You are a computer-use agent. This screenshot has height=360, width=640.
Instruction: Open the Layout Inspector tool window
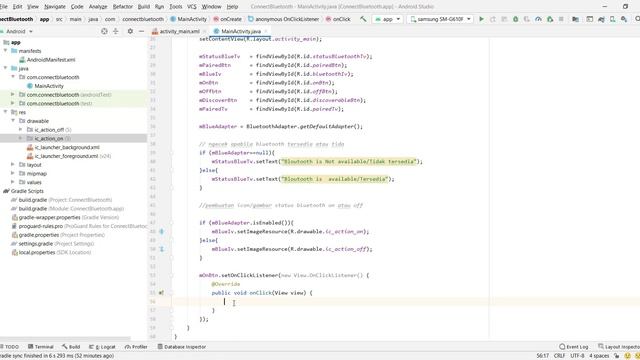click(x=619, y=347)
